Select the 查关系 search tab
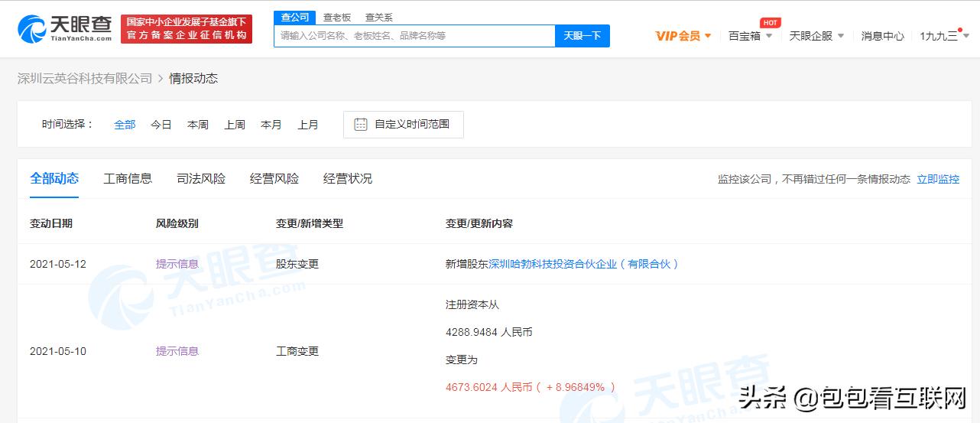 pos(379,17)
